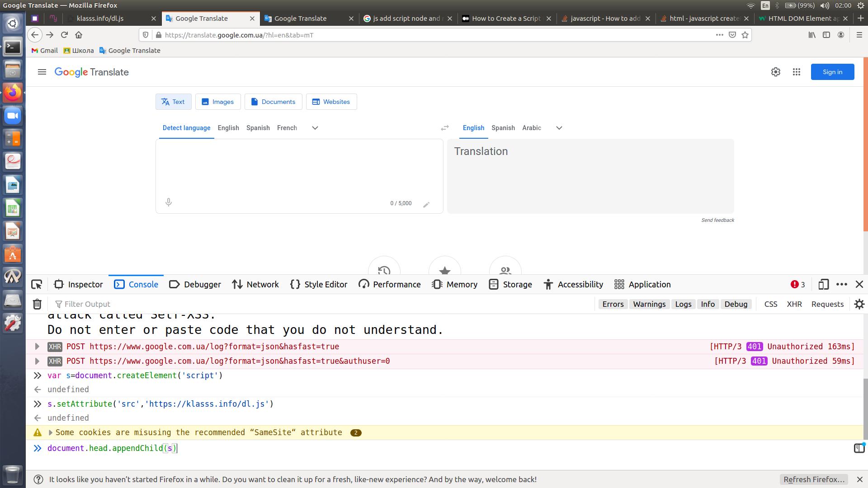Screen dimensions: 868x488
Task: Clear console output with trash icon
Action: pos(37,304)
